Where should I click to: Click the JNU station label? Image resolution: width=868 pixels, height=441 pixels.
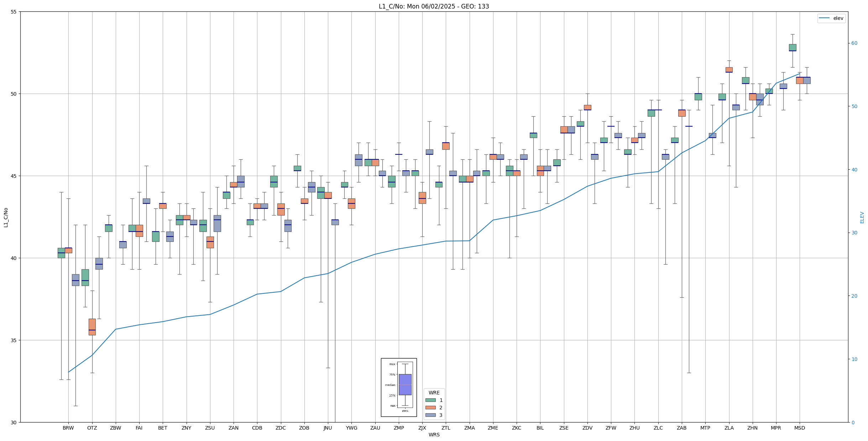tap(328, 428)
